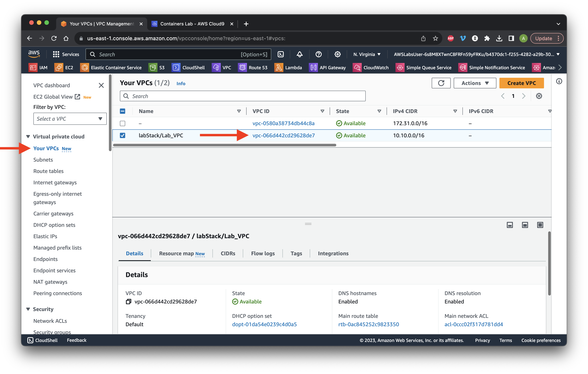
Task: Open browser extensions puzzle icon
Action: 487,38
